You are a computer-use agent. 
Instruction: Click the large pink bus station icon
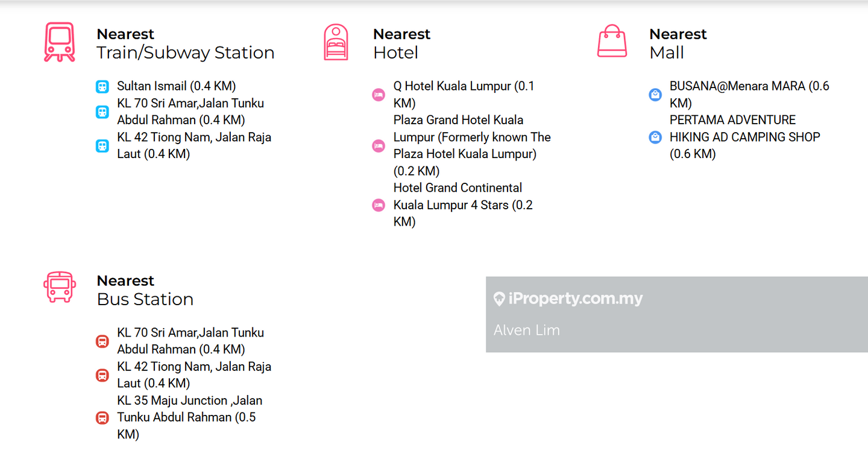(59, 287)
